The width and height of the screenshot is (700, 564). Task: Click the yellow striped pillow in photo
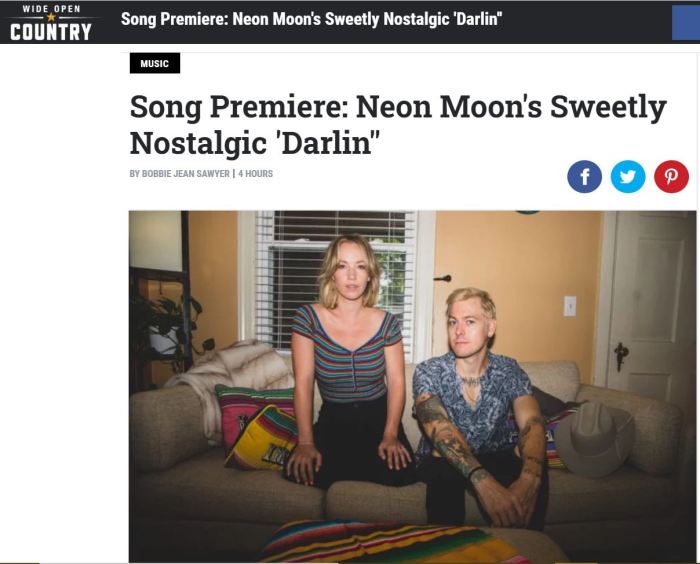coord(262,438)
